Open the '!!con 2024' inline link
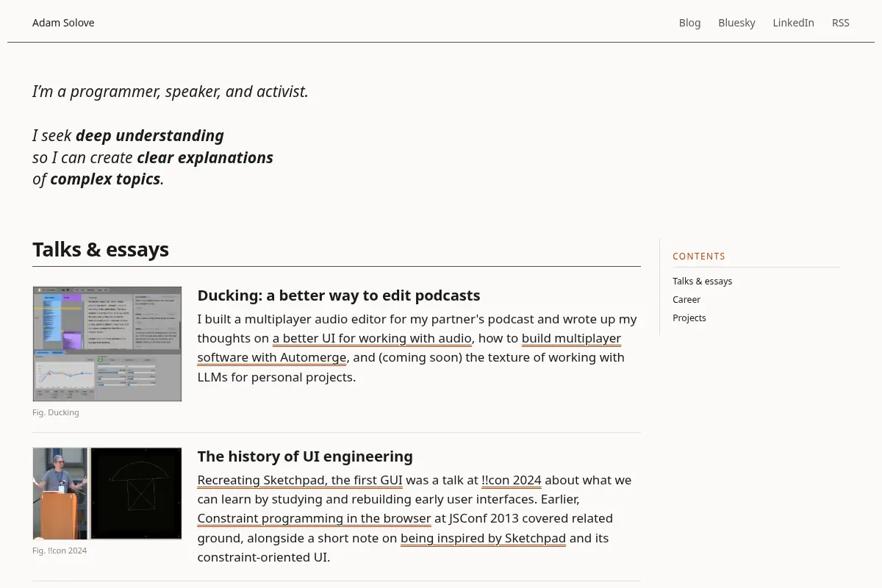 coord(512,480)
